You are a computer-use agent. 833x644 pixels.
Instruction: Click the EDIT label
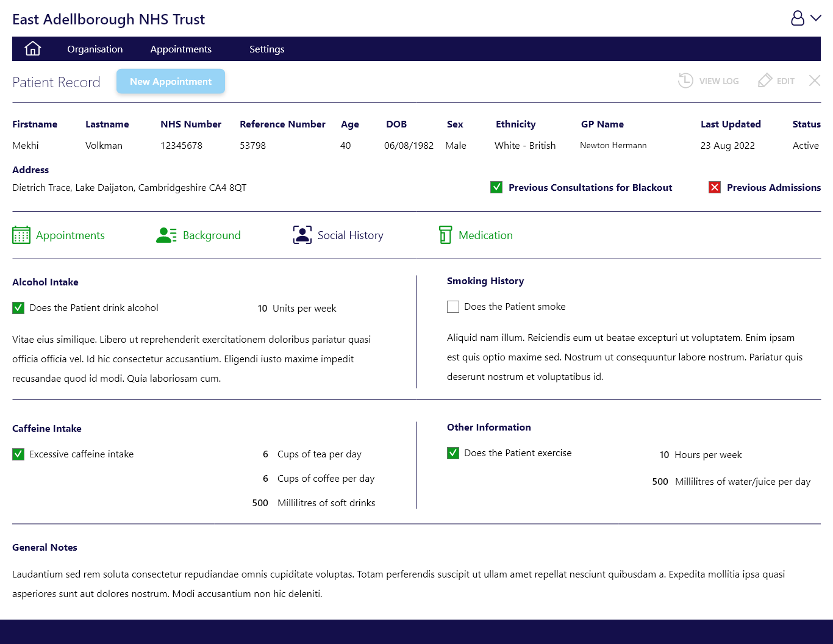(x=785, y=81)
